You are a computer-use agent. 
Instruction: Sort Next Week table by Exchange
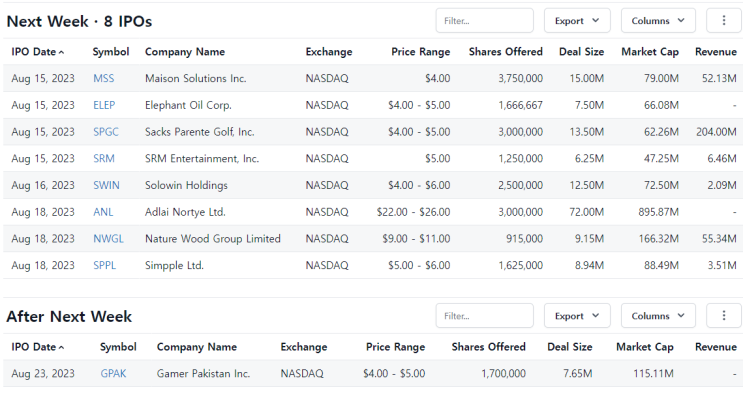[x=329, y=52]
